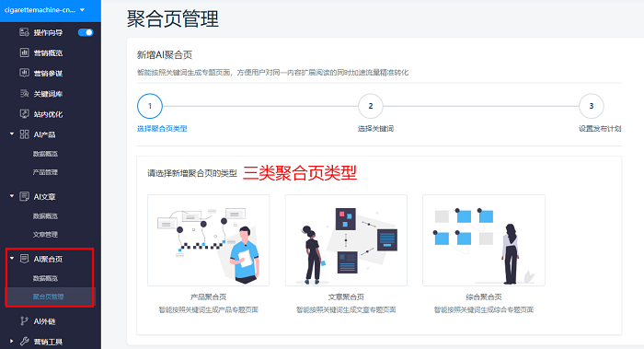Click the 综合聚合页 card title

[483, 297]
